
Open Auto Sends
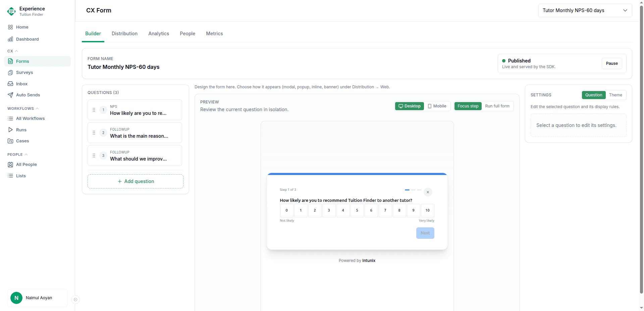[37, 95]
